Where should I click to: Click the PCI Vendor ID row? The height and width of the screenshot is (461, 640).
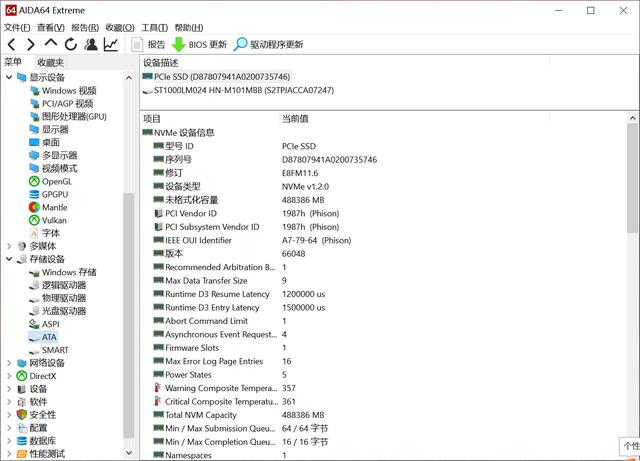(x=246, y=214)
